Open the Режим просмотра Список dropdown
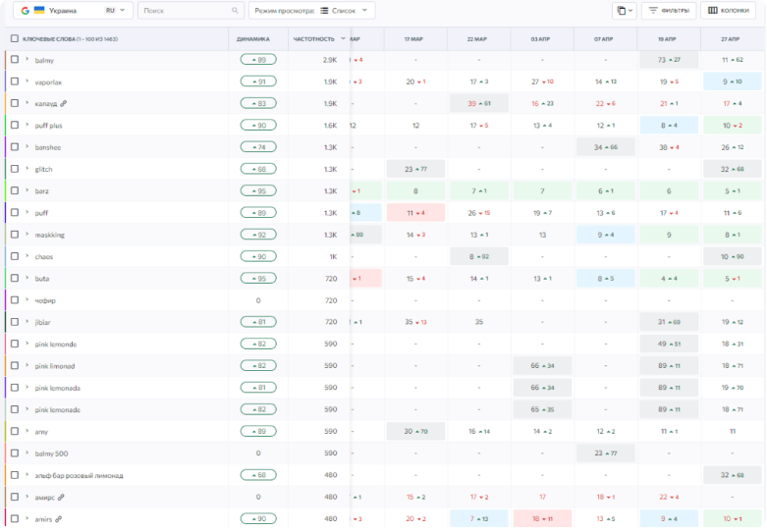The width and height of the screenshot is (767, 532). (312, 10)
